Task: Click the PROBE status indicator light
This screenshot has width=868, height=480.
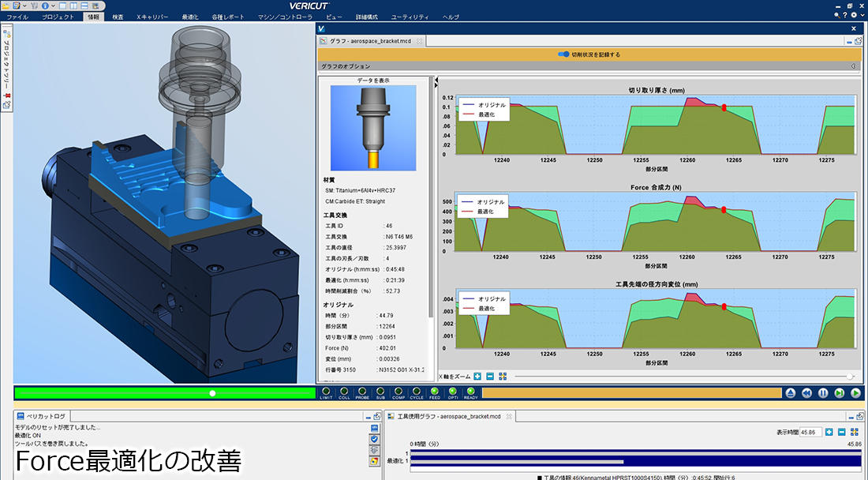Action: (362, 392)
